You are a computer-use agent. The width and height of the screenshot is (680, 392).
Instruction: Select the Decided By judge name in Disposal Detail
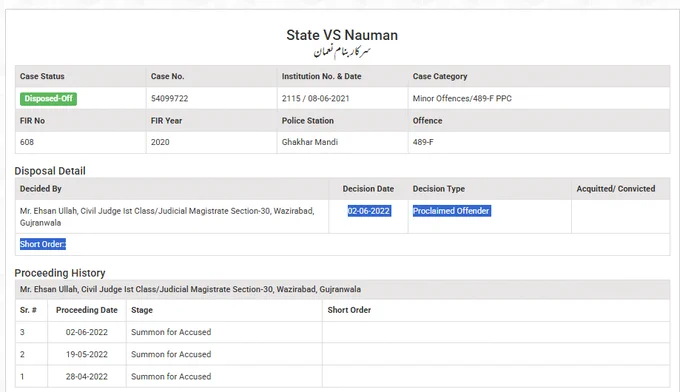pyautogui.click(x=167, y=217)
